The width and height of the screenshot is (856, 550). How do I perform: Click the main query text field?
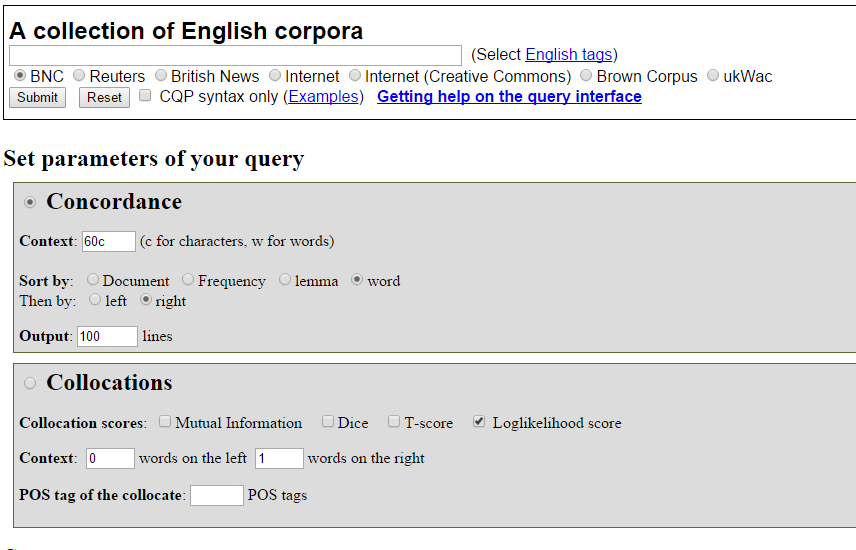pos(235,55)
